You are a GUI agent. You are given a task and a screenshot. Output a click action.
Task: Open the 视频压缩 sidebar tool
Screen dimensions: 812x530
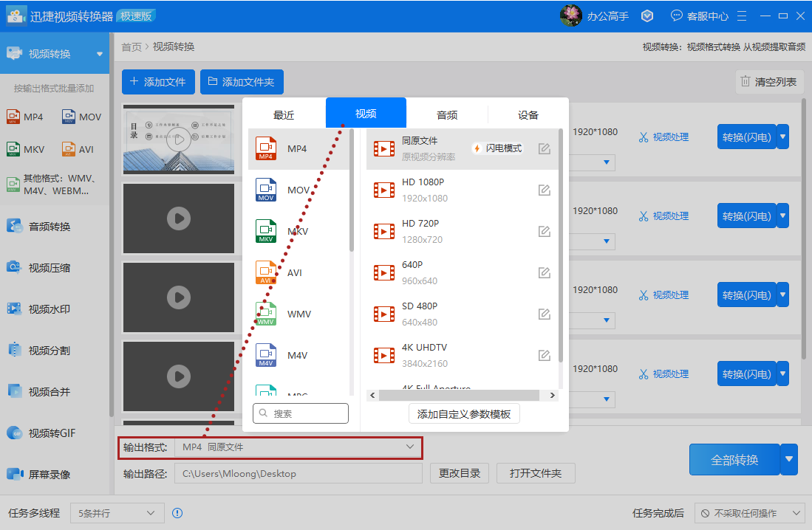49,268
